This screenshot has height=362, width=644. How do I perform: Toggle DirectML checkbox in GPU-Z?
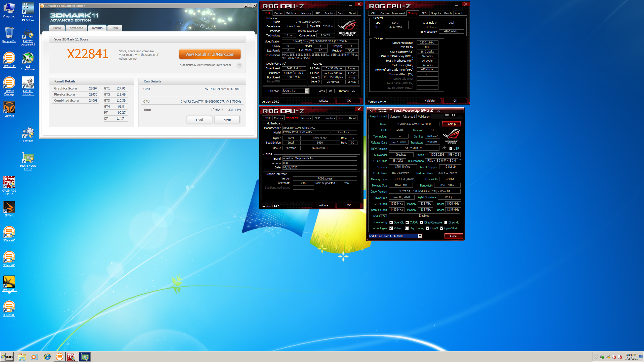(446, 222)
